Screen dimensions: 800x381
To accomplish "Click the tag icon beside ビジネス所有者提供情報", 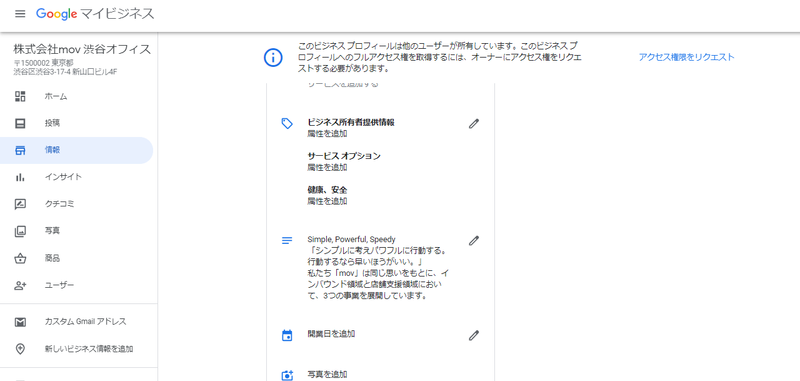I will point(287,123).
